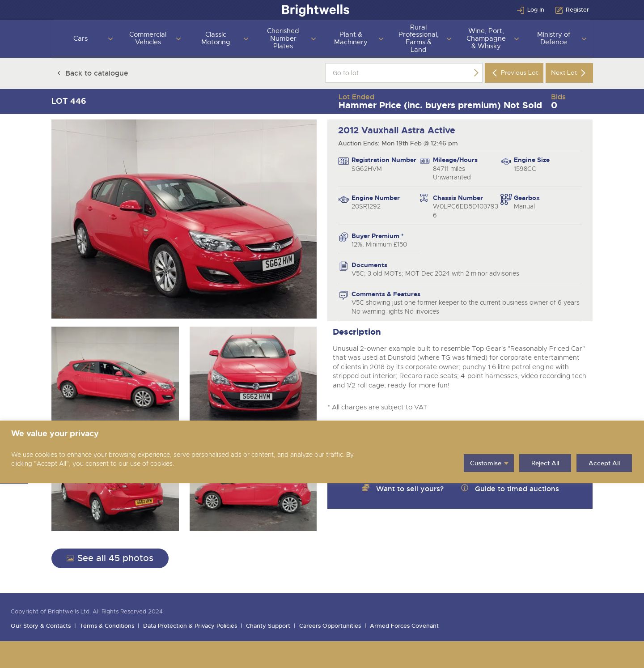Screen dimensions: 644x668
Task: Open Data Protection & Privacy Policies
Action: point(190,626)
